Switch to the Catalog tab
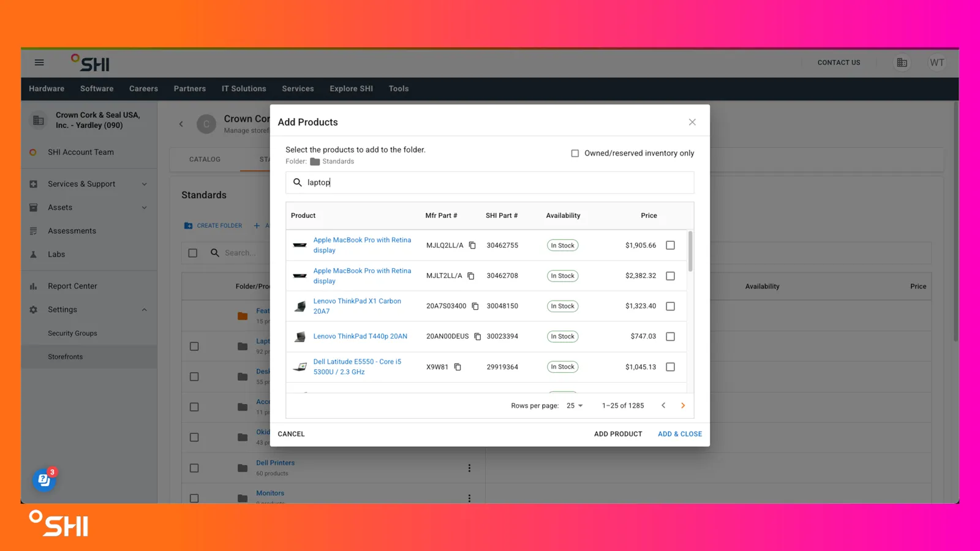The height and width of the screenshot is (551, 980). 205,159
